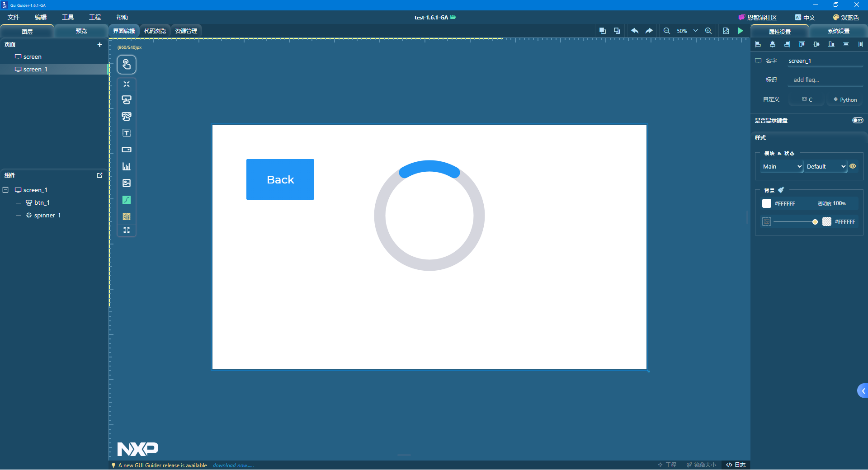
Task: Click the Back button on canvas
Action: (280, 179)
